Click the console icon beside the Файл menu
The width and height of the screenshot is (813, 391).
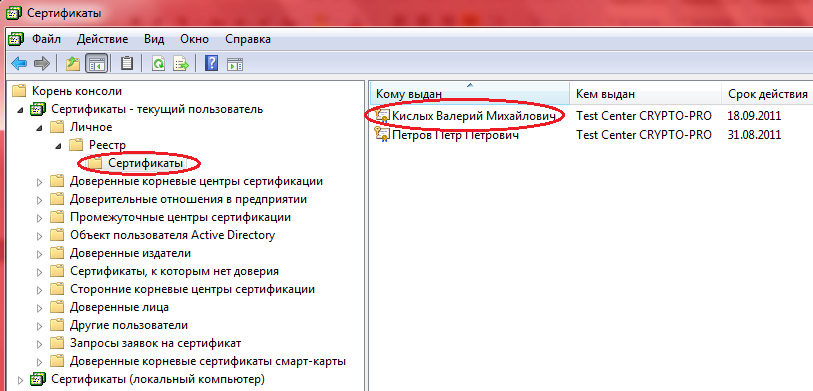click(x=15, y=39)
